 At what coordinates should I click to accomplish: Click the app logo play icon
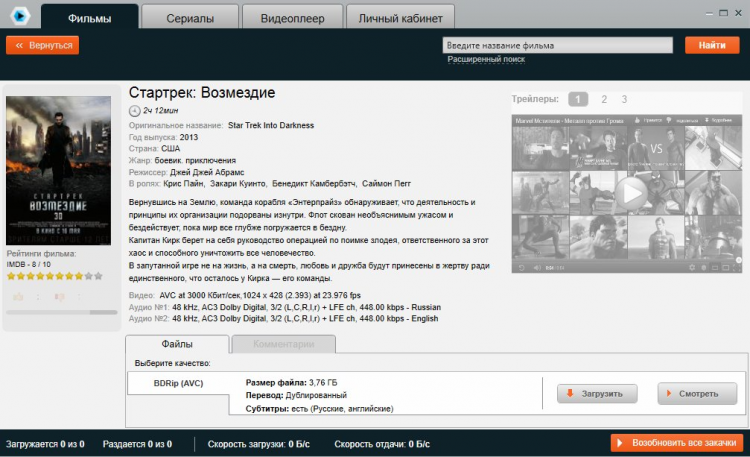click(20, 16)
